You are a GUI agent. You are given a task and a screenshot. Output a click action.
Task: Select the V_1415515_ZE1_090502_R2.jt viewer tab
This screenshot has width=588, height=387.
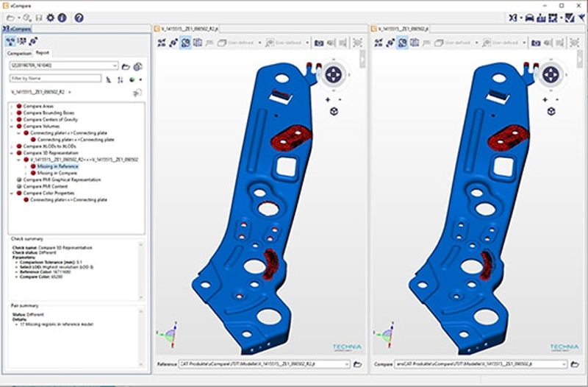coord(187,29)
